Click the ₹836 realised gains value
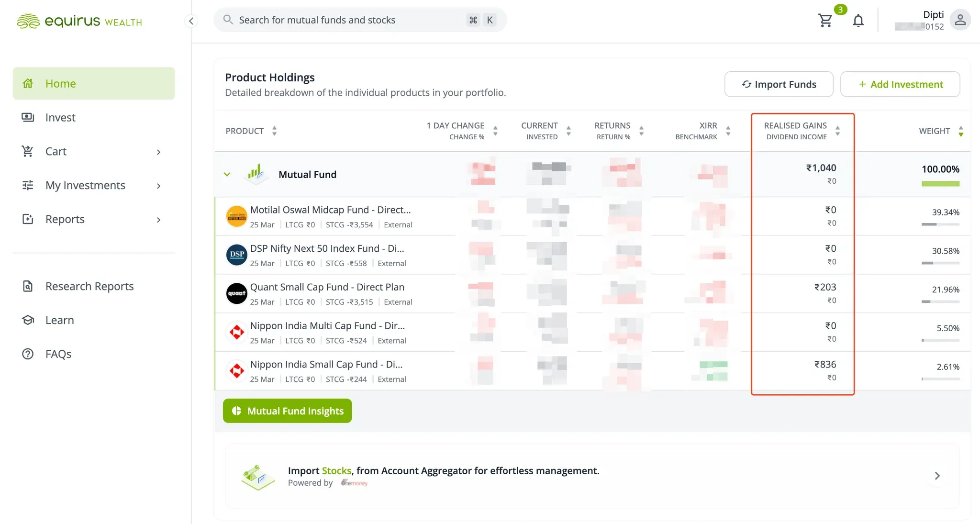The height and width of the screenshot is (524, 980). pos(825,365)
